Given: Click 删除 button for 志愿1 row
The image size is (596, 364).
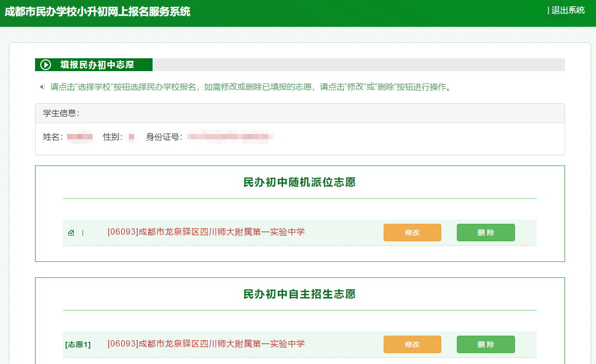Looking at the screenshot, I should (x=486, y=344).
